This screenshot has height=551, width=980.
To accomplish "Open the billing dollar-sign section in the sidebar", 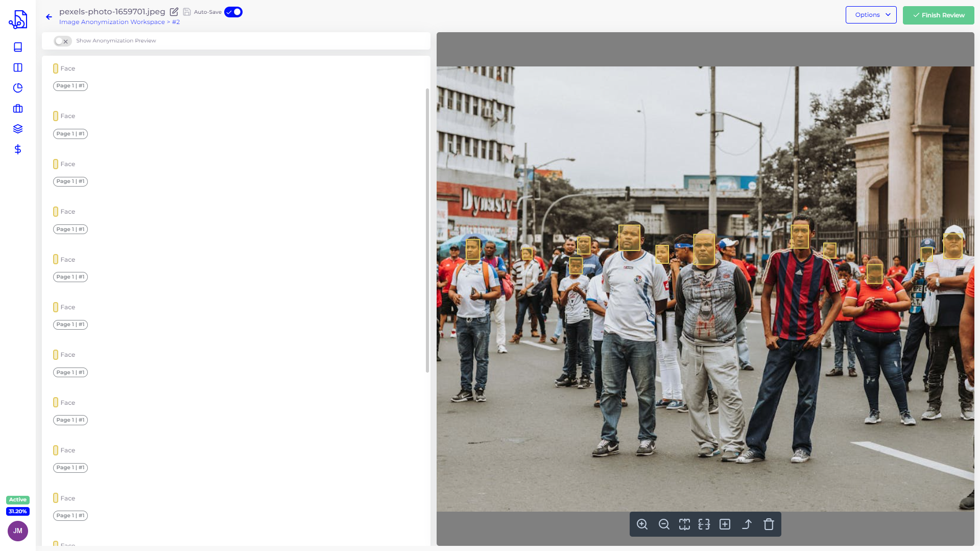I will [17, 149].
